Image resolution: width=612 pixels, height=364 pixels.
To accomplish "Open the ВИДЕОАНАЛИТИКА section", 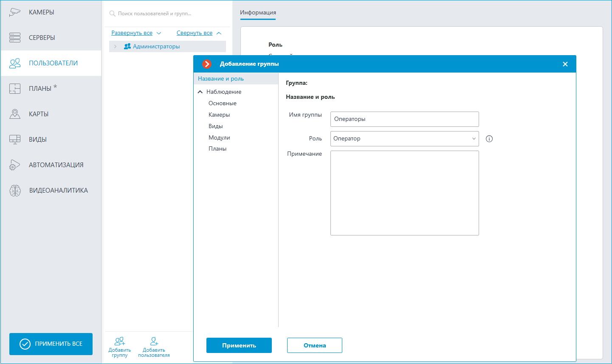I will pyautogui.click(x=51, y=190).
